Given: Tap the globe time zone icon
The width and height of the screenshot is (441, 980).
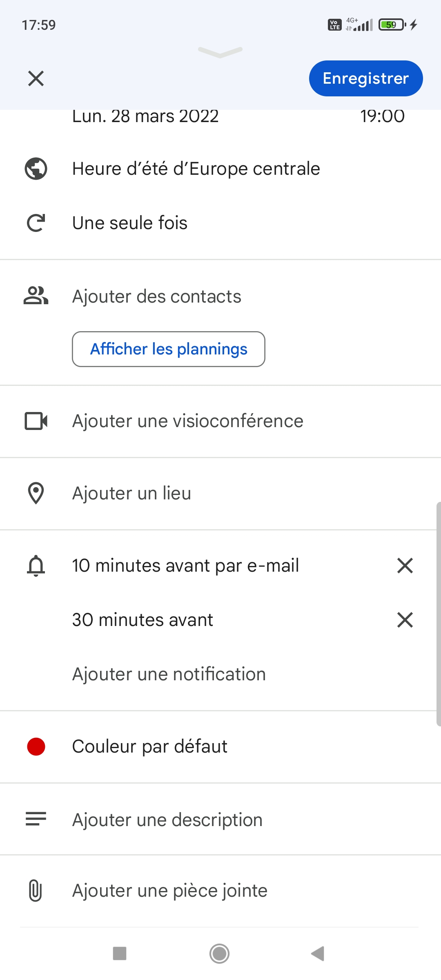Looking at the screenshot, I should pyautogui.click(x=36, y=169).
